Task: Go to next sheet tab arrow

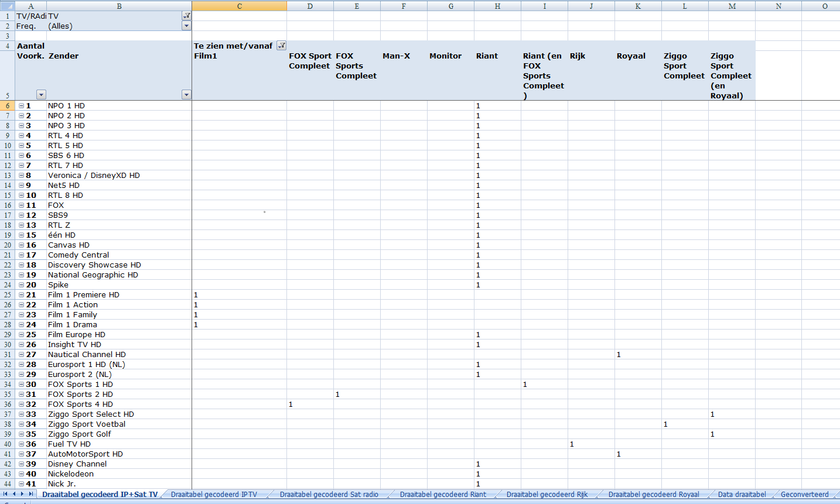Action: [x=23, y=494]
